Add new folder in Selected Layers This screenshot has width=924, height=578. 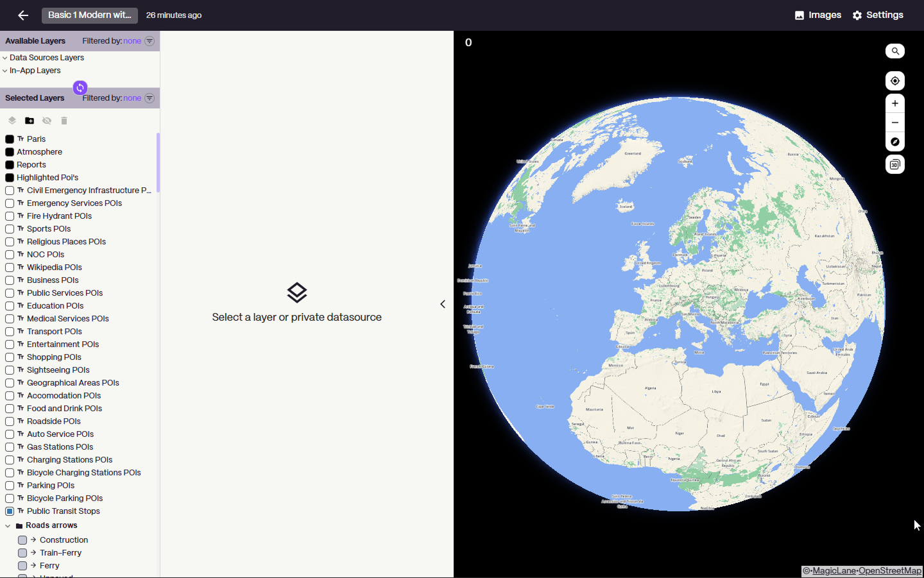(x=30, y=121)
